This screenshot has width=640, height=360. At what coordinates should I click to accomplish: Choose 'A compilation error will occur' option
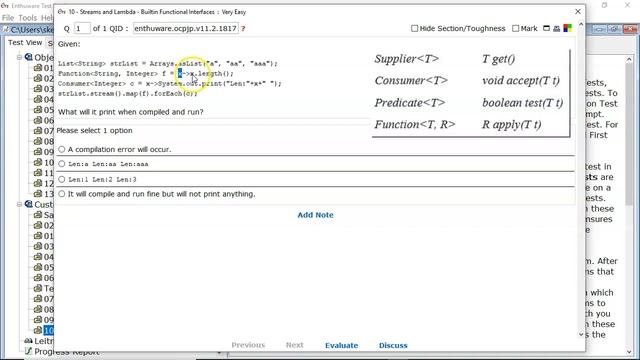(x=62, y=149)
